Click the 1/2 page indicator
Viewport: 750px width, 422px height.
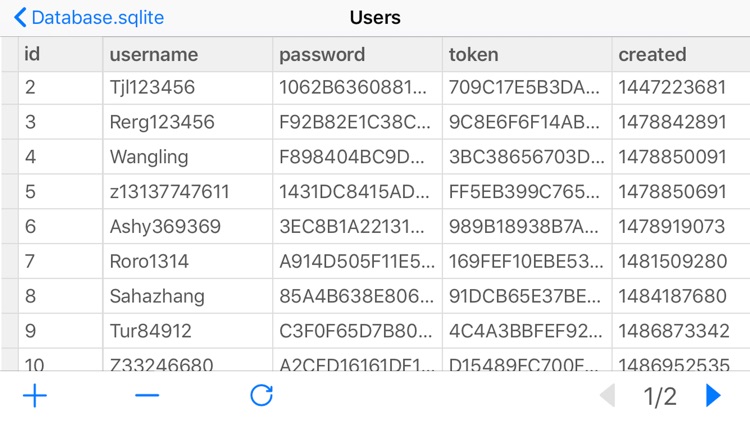[660, 397]
